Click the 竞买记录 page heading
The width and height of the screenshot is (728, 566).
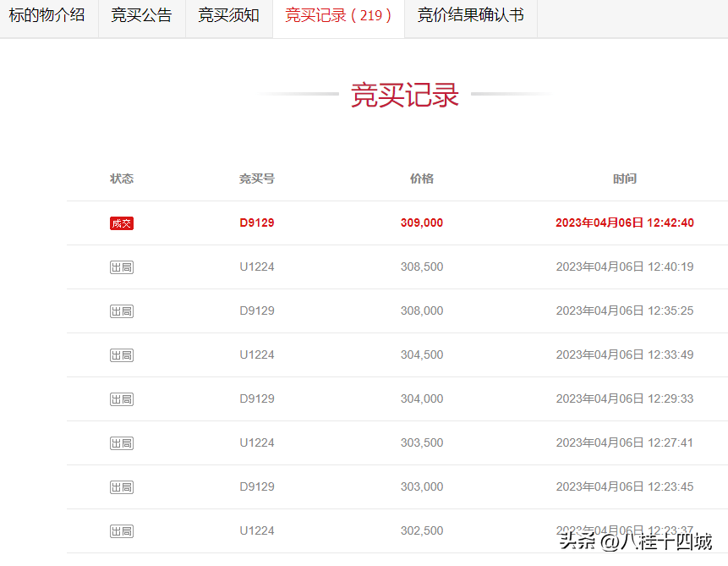[x=404, y=96]
